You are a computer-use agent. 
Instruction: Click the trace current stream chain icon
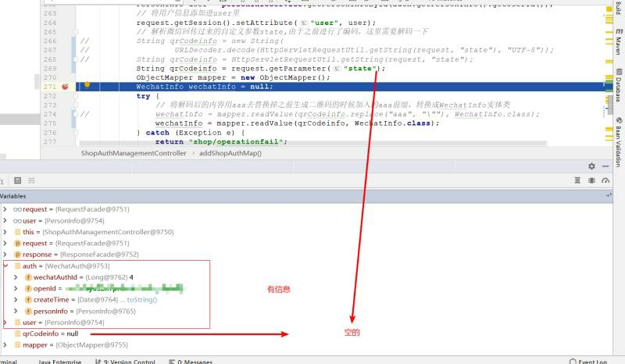[31, 180]
